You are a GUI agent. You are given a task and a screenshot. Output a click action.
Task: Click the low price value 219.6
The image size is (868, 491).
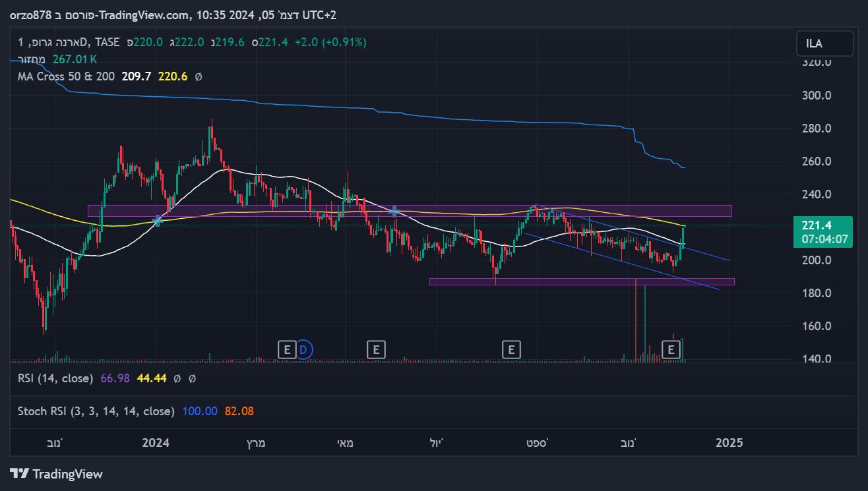click(x=230, y=42)
